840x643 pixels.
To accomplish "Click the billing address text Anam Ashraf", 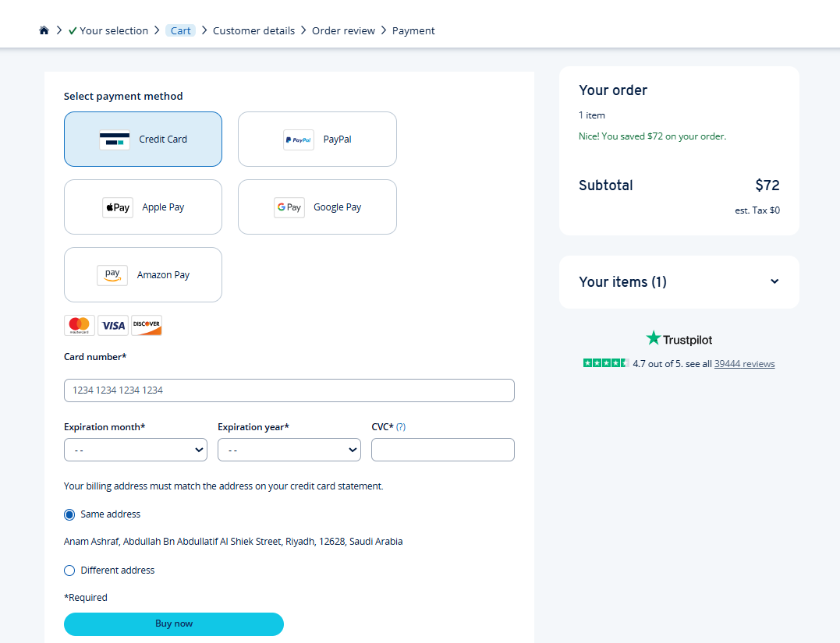I will (233, 541).
